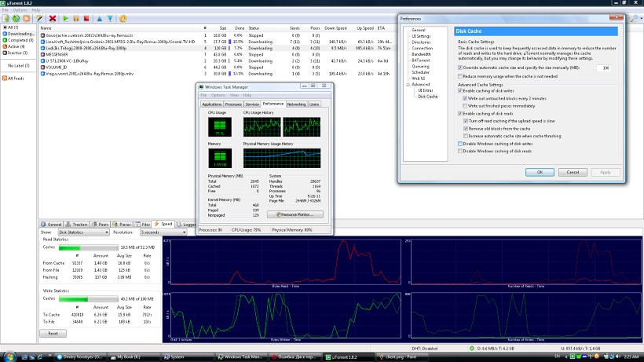
Task: Enable Reduce memory usage when cache not needed
Action: (459, 76)
